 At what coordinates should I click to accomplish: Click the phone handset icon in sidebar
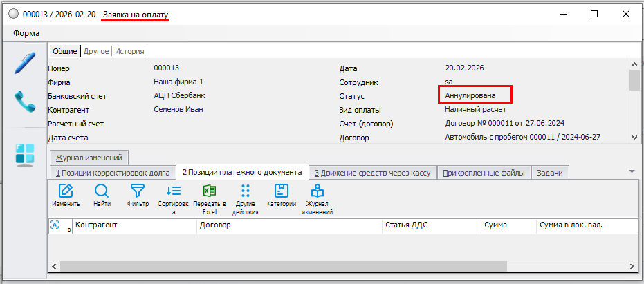pyautogui.click(x=24, y=103)
